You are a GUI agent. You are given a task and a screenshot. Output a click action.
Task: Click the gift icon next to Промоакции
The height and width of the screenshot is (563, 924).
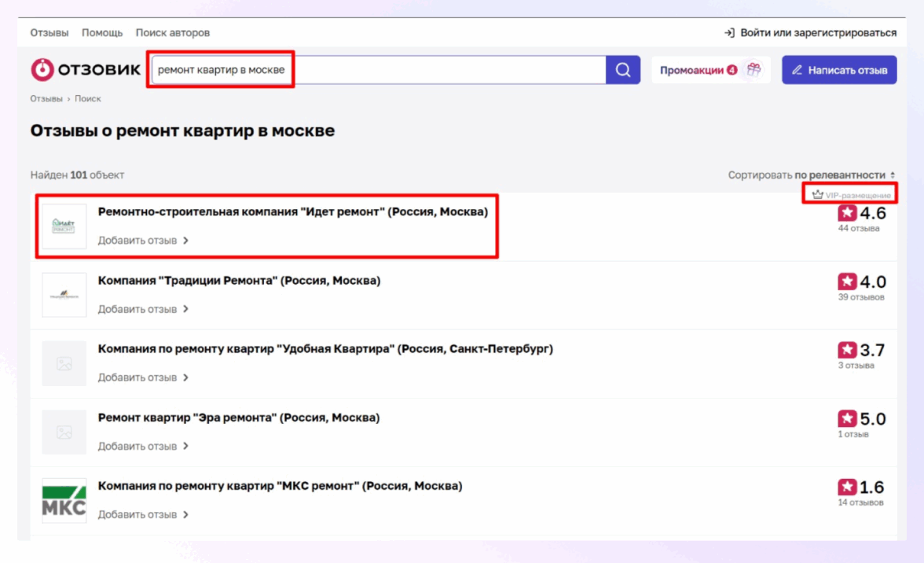coord(753,70)
